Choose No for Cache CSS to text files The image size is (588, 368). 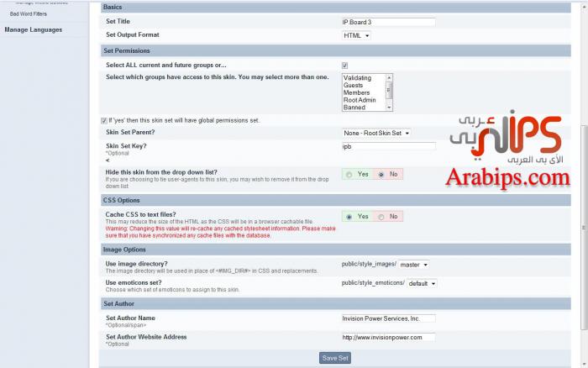[381, 216]
